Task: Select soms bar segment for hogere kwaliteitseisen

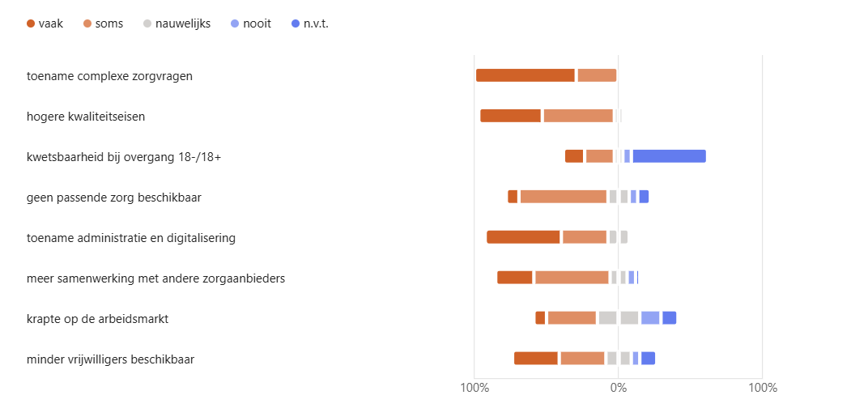Action: pyautogui.click(x=577, y=116)
